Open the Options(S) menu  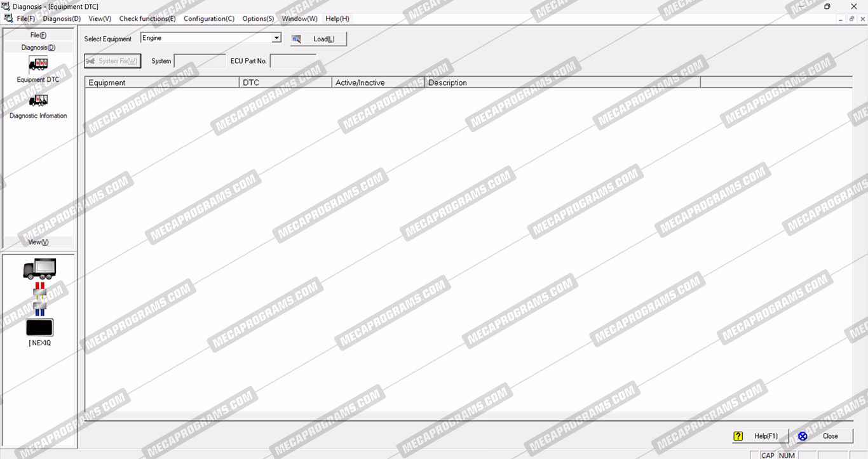[x=258, y=18]
